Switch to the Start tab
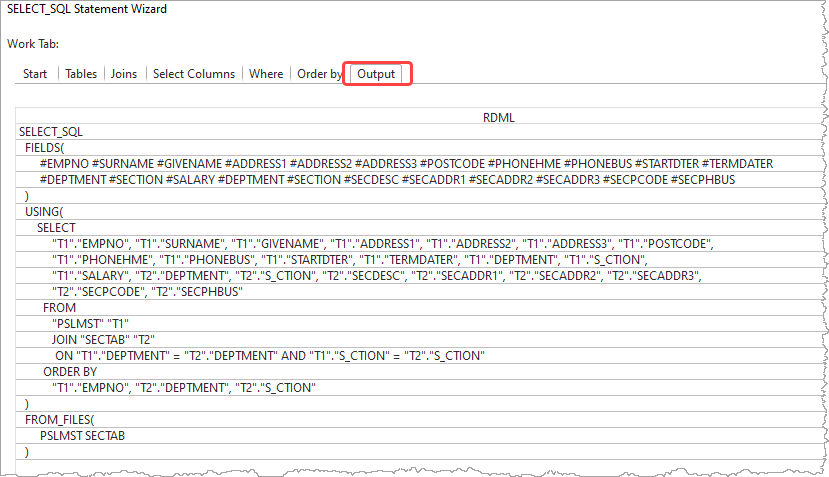This screenshot has height=477, width=829. coord(35,74)
